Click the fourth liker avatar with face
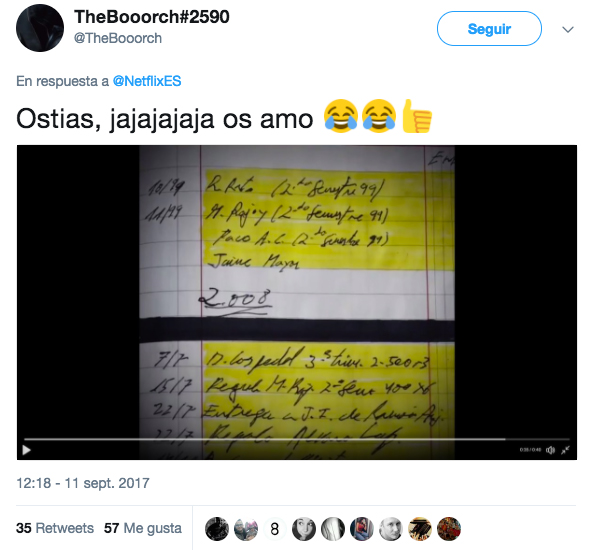 (304, 529)
